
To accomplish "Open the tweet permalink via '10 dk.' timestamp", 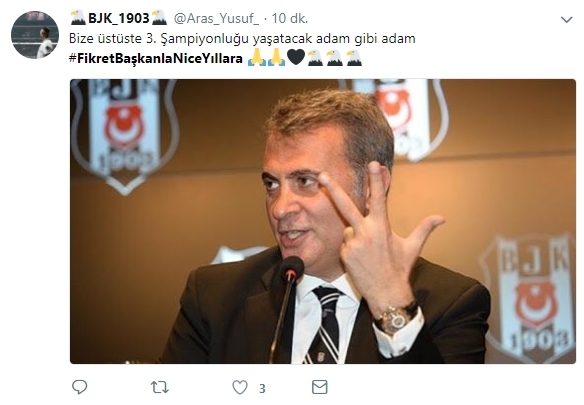I will point(290,18).
